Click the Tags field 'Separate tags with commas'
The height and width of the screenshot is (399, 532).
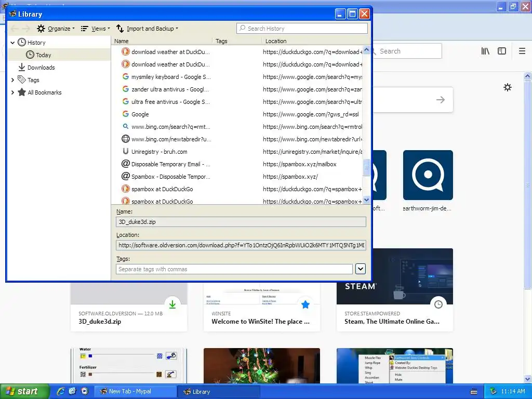coord(234,269)
